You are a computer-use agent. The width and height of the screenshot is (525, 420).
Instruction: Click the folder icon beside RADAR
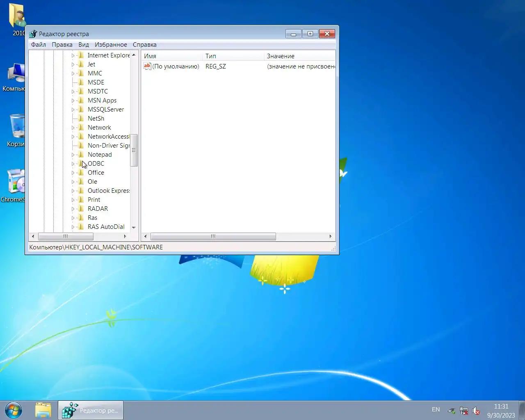[x=81, y=209]
